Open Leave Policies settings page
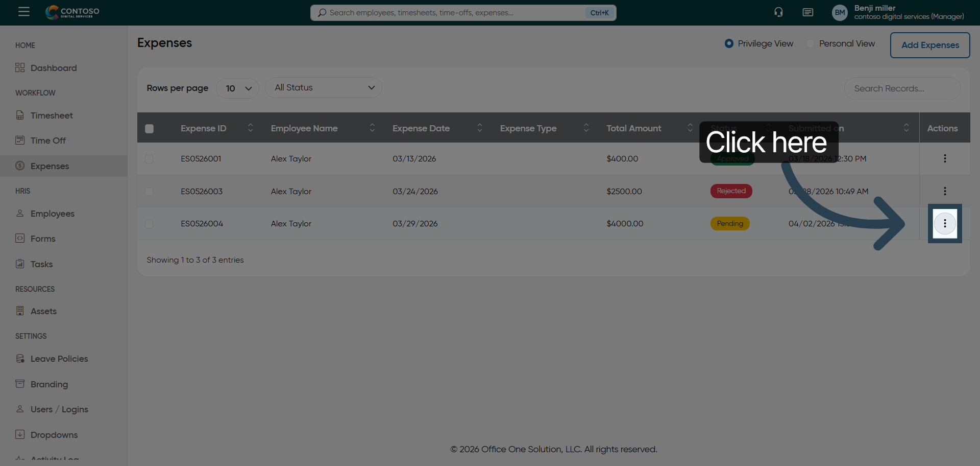The image size is (980, 466). [x=59, y=359]
